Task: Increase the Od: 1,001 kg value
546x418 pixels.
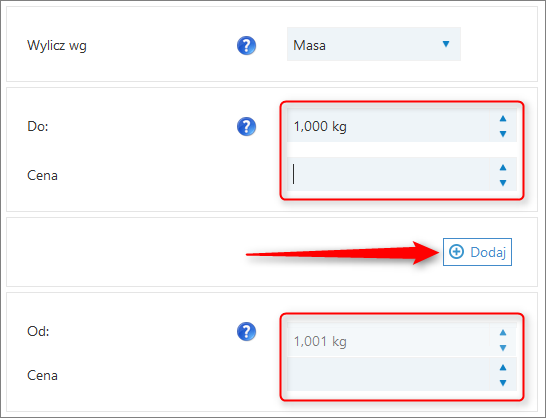Action: [x=503, y=333]
